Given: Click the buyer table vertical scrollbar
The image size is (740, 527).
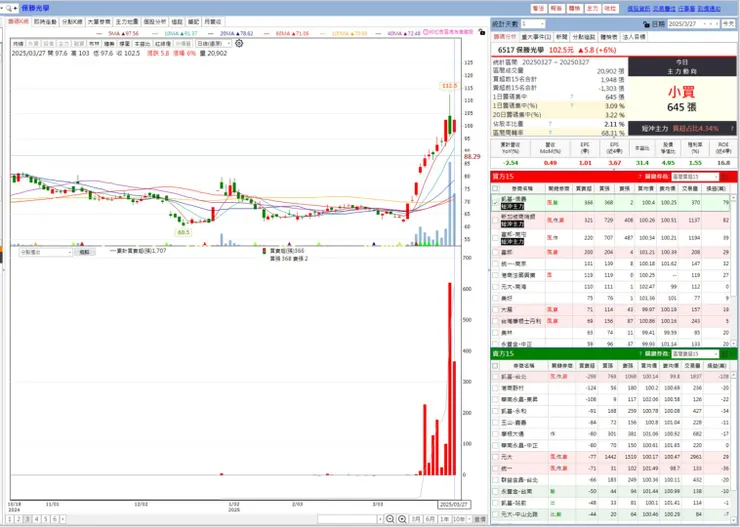Looking at the screenshot, I should (x=733, y=270).
